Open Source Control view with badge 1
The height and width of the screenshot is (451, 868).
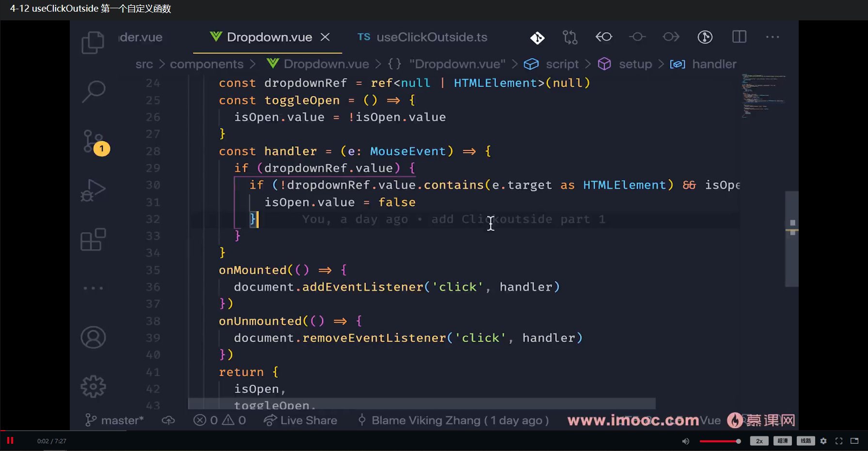tap(95, 143)
